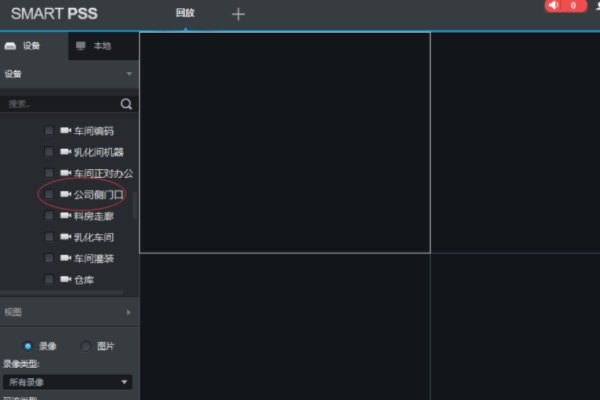600x400 pixels.
Task: Click the plus icon to add tab
Action: (x=238, y=14)
